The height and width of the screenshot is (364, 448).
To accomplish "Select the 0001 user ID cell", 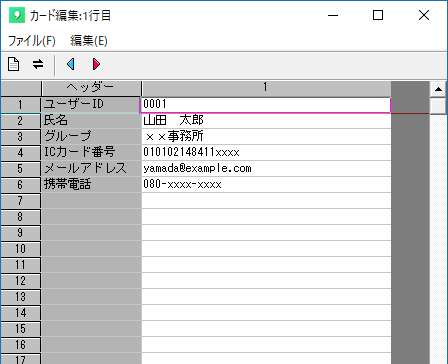I will pos(266,105).
